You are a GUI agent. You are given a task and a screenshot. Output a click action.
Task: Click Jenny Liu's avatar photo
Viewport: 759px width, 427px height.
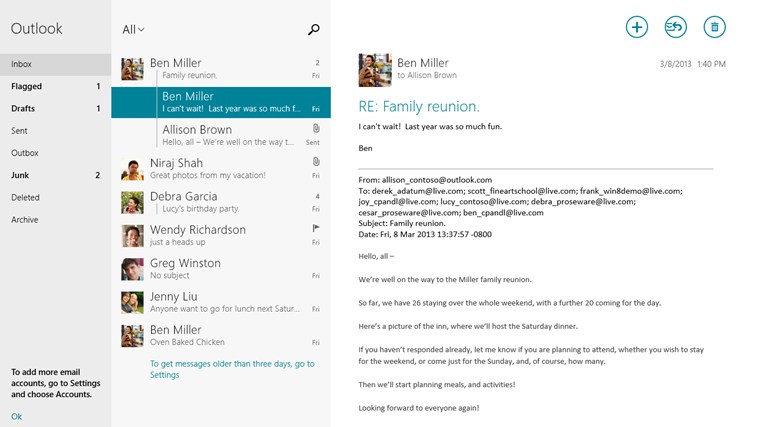point(132,303)
